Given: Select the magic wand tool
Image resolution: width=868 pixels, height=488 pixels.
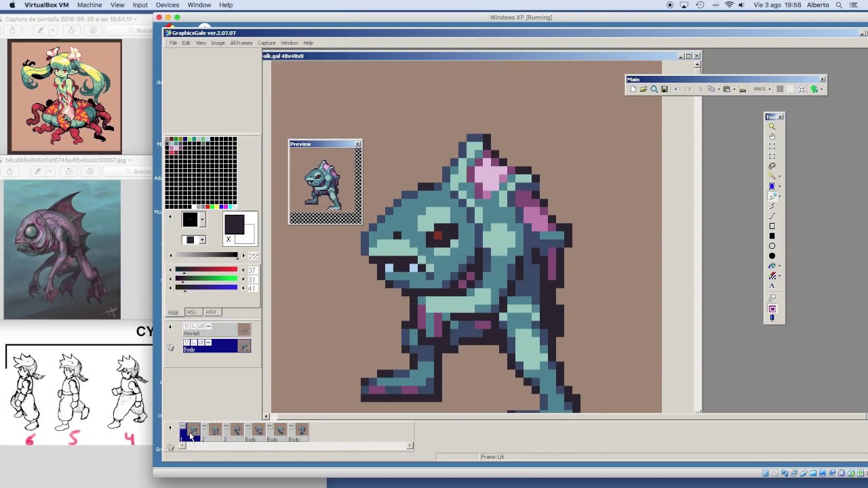Looking at the screenshot, I should click(772, 176).
